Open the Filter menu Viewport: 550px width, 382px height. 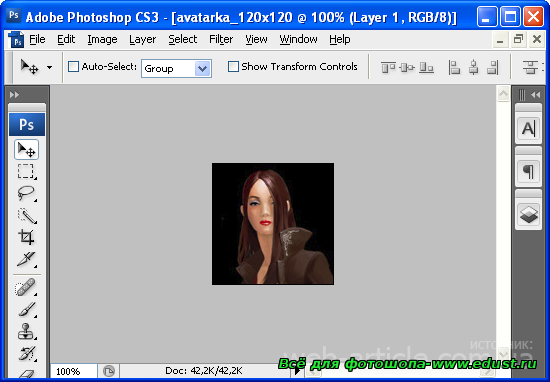click(221, 39)
